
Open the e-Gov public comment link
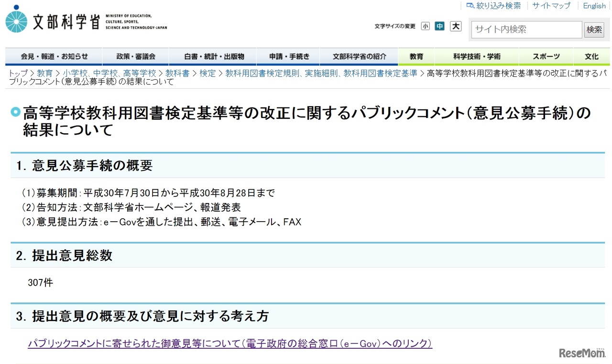click(230, 343)
